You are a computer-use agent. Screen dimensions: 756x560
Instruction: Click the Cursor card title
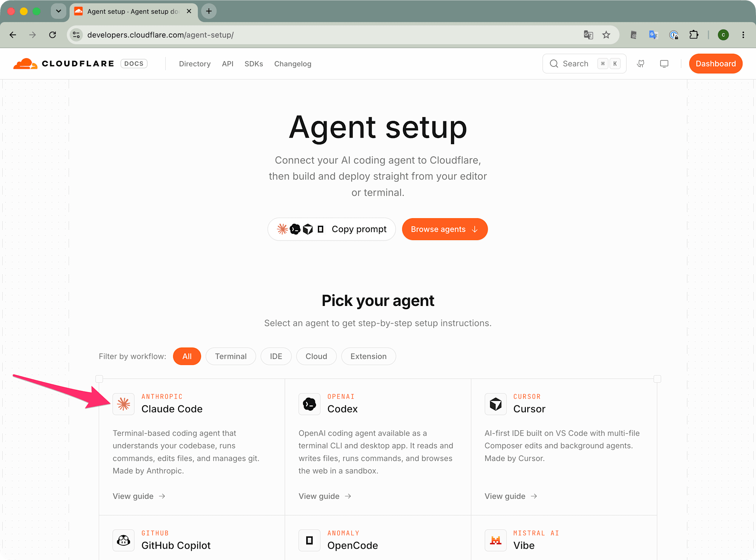pyautogui.click(x=529, y=409)
